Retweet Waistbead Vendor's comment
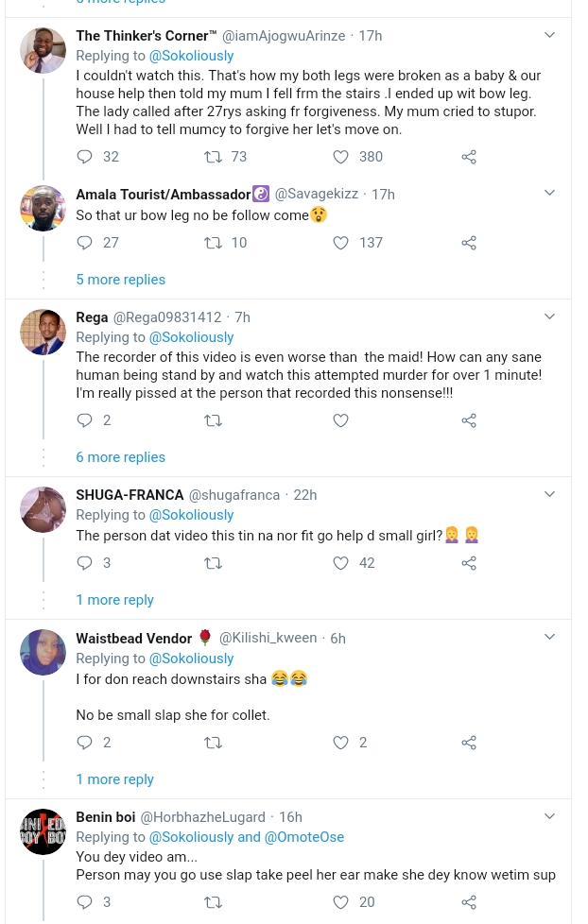588x924 pixels. pyautogui.click(x=212, y=743)
